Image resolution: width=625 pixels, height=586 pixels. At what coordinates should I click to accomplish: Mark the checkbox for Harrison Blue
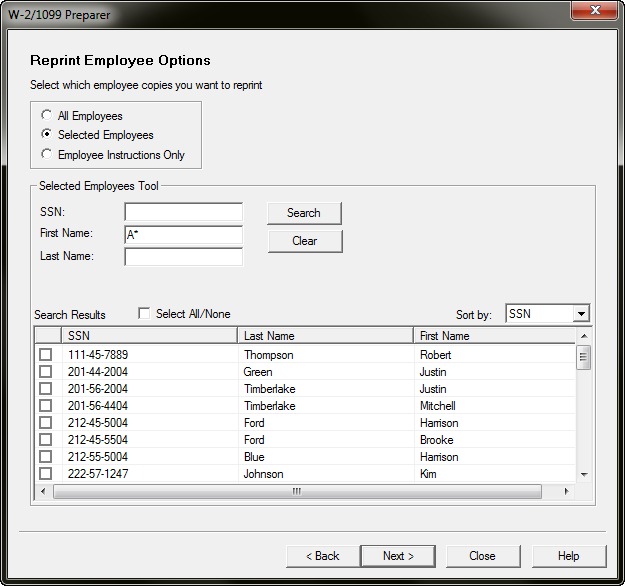45,457
